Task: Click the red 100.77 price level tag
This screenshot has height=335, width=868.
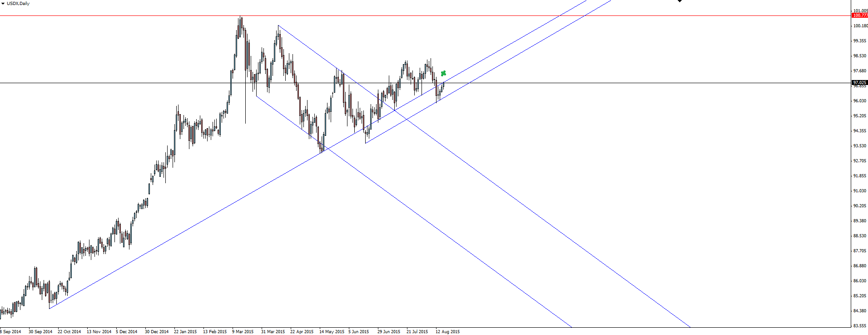Action: (860, 15)
